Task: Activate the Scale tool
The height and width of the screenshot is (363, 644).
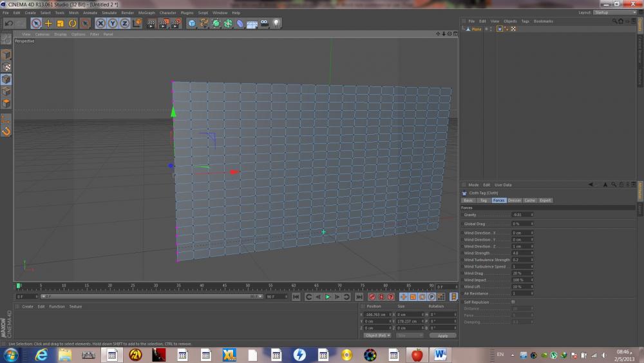Action: (61, 23)
